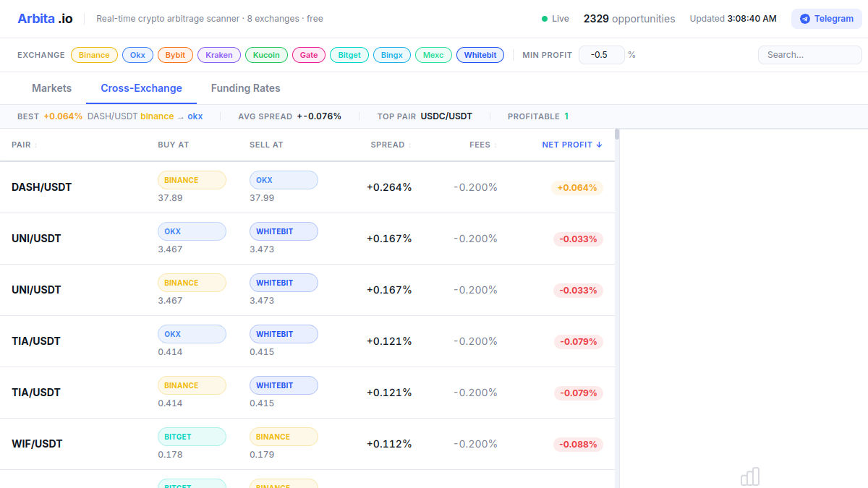The image size is (868, 488).
Task: Select the DASH/USDT pair name in the table
Action: click(42, 187)
